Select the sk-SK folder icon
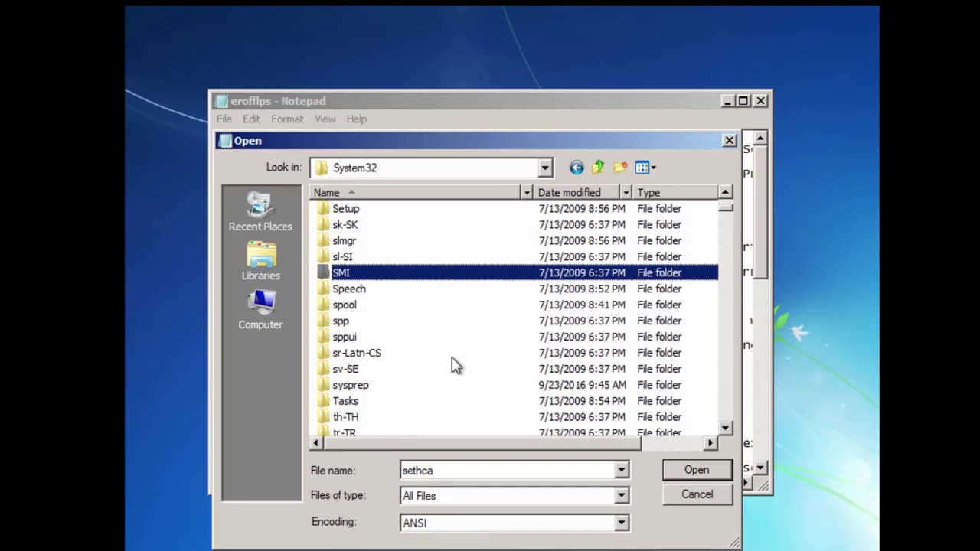The height and width of the screenshot is (551, 980). [323, 224]
